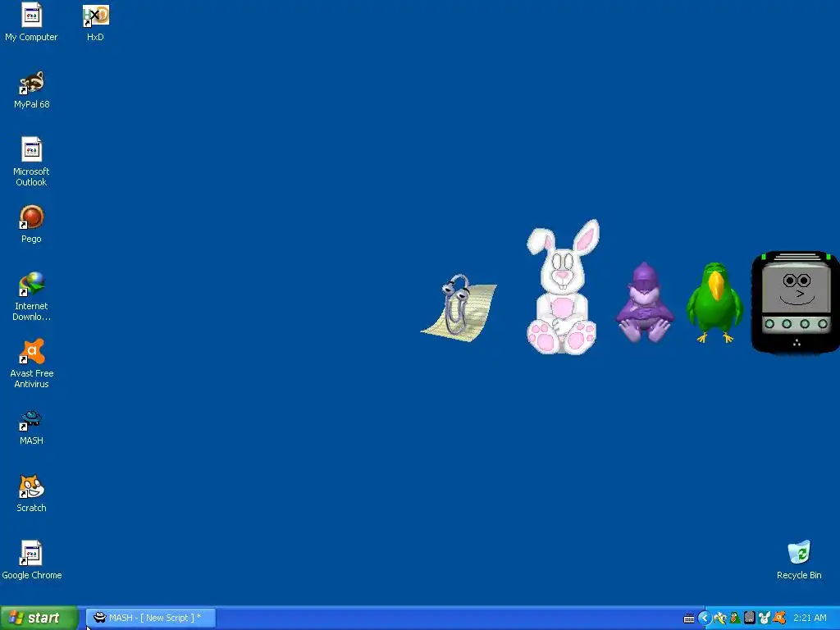Select the Pego desktop shortcut
Viewport: 840px width, 630px height.
(x=31, y=224)
